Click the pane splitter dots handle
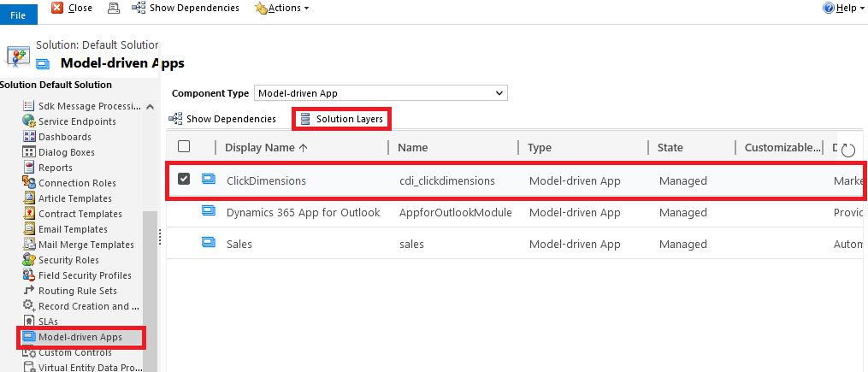The width and height of the screenshot is (868, 372). [x=159, y=236]
